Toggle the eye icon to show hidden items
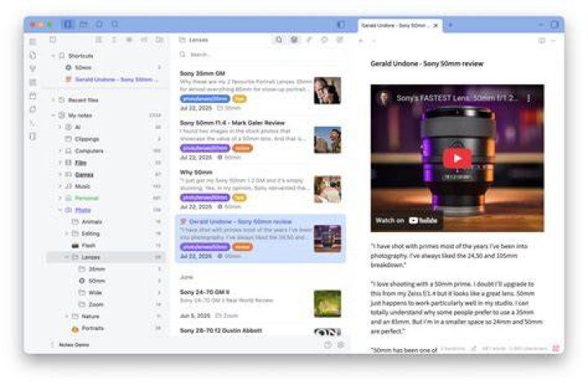The height and width of the screenshot is (385, 588). [x=129, y=40]
